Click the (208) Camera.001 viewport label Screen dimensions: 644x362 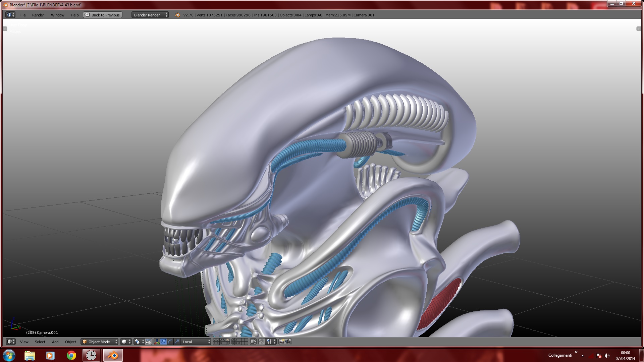[x=42, y=333]
